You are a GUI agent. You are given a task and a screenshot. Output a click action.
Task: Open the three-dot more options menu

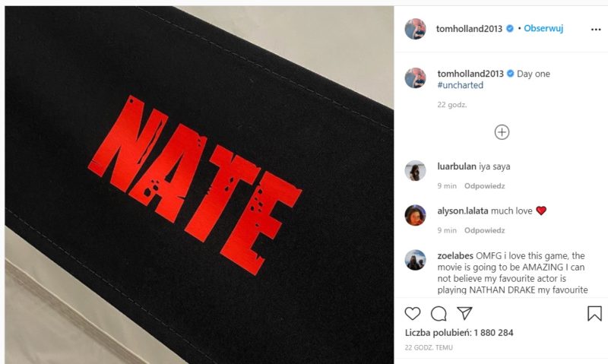click(596, 30)
